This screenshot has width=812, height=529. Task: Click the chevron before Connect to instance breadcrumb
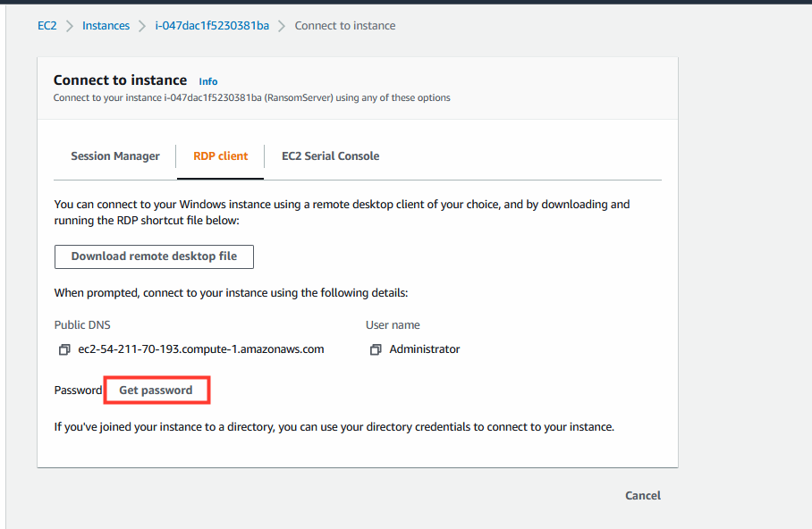281,26
